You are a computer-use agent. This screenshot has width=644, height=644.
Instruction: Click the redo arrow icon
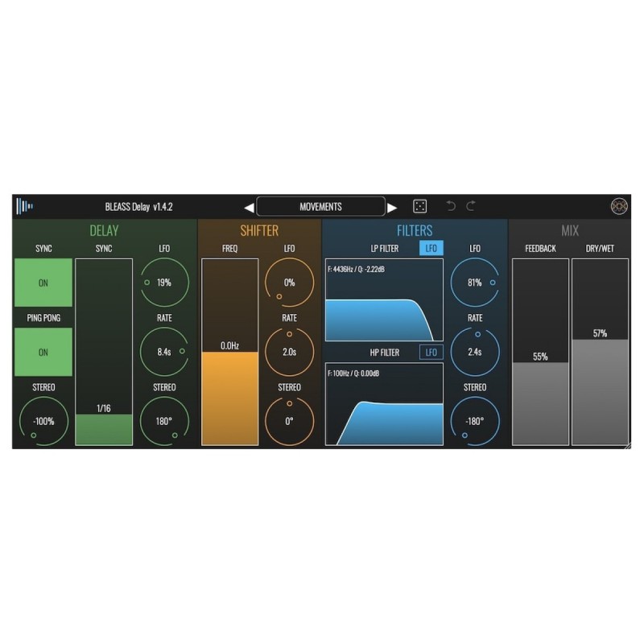(470, 206)
